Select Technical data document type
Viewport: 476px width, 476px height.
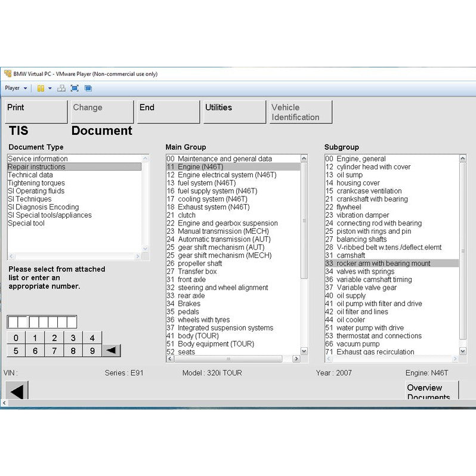point(30,175)
